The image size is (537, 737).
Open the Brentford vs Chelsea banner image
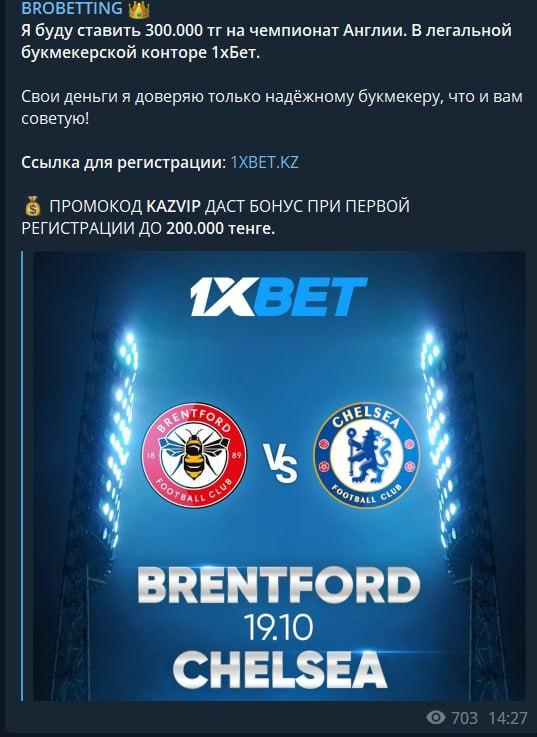279,476
